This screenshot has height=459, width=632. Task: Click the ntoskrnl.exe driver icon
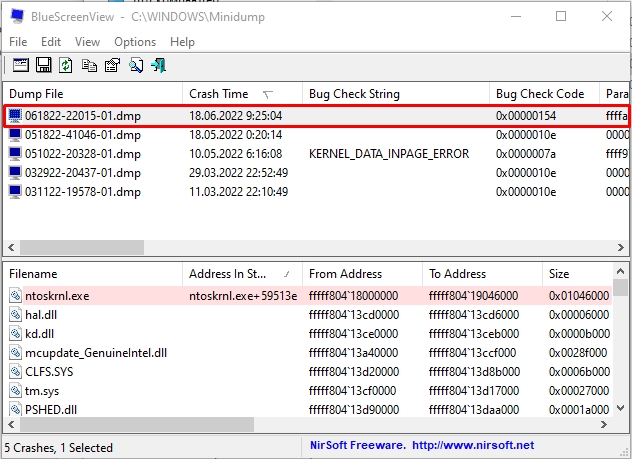coord(16,296)
